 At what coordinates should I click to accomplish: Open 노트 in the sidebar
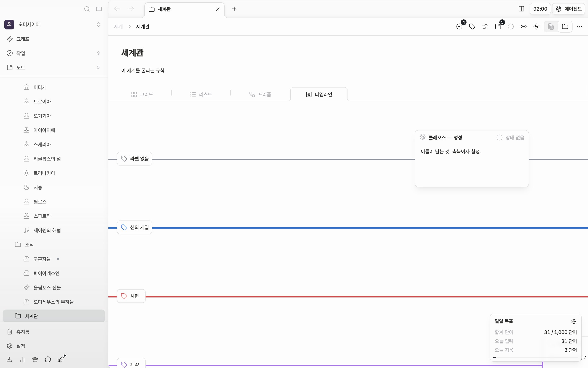54,67
